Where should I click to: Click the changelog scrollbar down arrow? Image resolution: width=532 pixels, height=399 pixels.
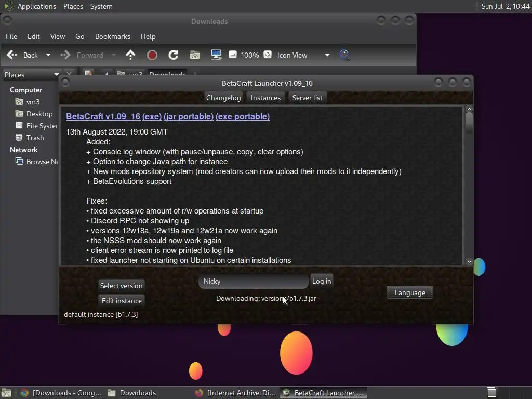click(469, 261)
